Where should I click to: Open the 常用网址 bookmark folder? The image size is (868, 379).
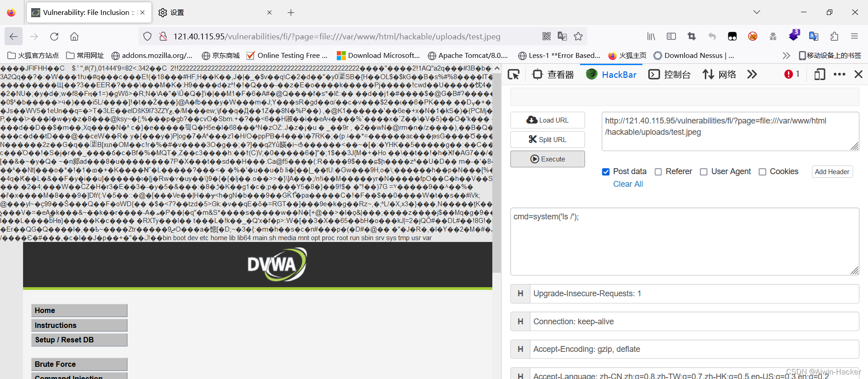(85, 56)
